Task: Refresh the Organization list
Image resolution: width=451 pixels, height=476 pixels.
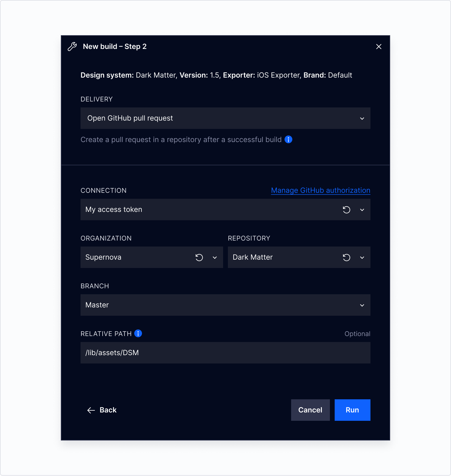Action: pos(199,258)
